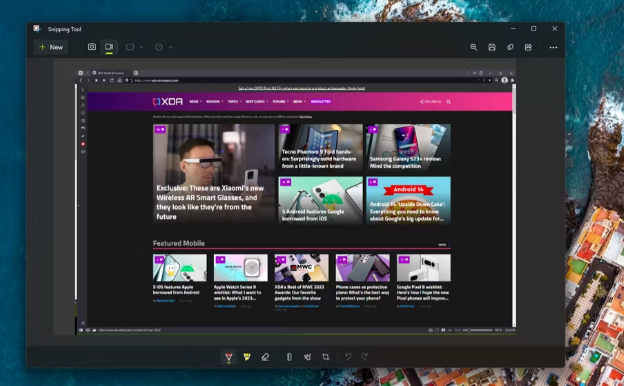Click the NEWSLETTER button in XDA header
This screenshot has width=624, height=386.
coord(321,102)
